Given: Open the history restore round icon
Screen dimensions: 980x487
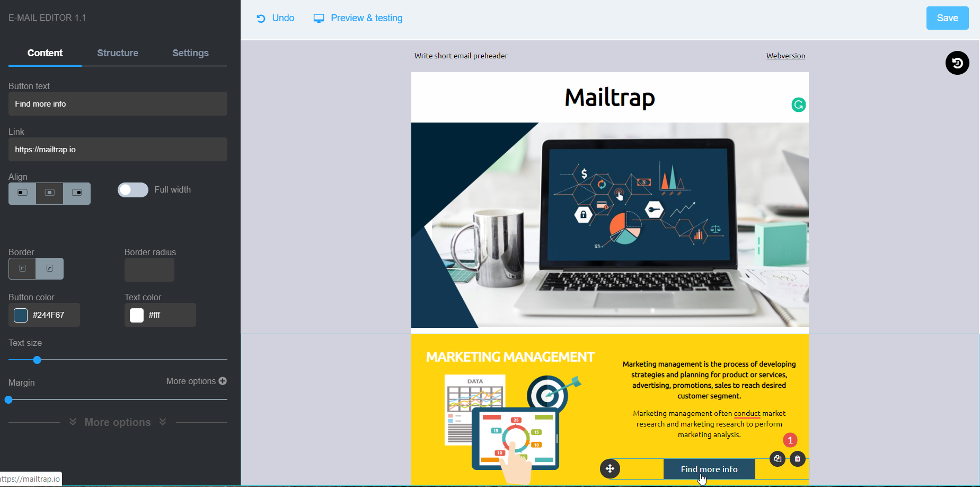Looking at the screenshot, I should click(x=957, y=63).
